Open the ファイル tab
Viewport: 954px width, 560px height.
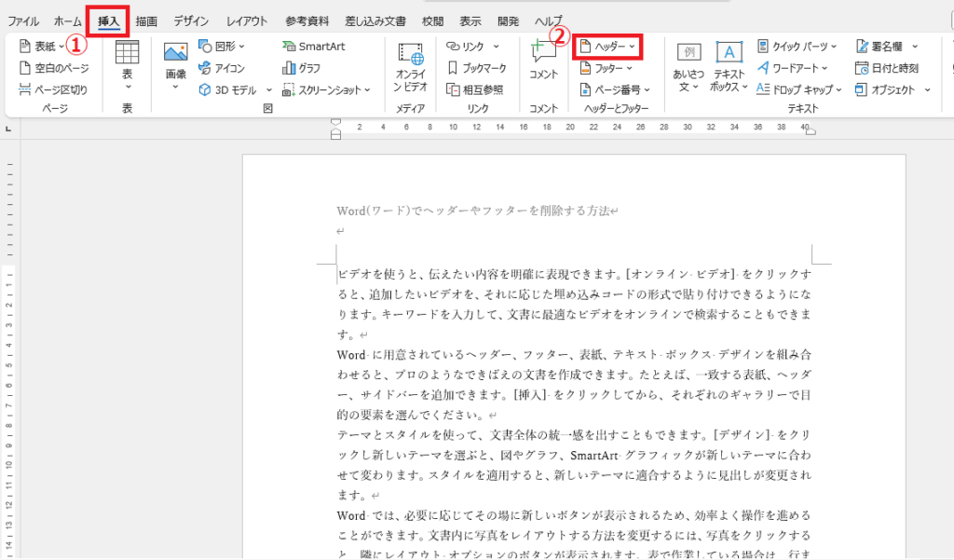[23, 21]
